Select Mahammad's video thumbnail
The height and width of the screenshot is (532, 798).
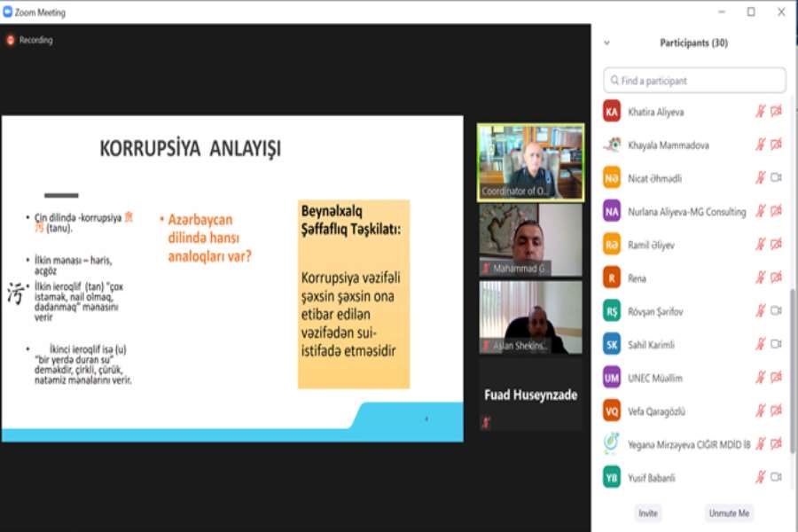530,240
